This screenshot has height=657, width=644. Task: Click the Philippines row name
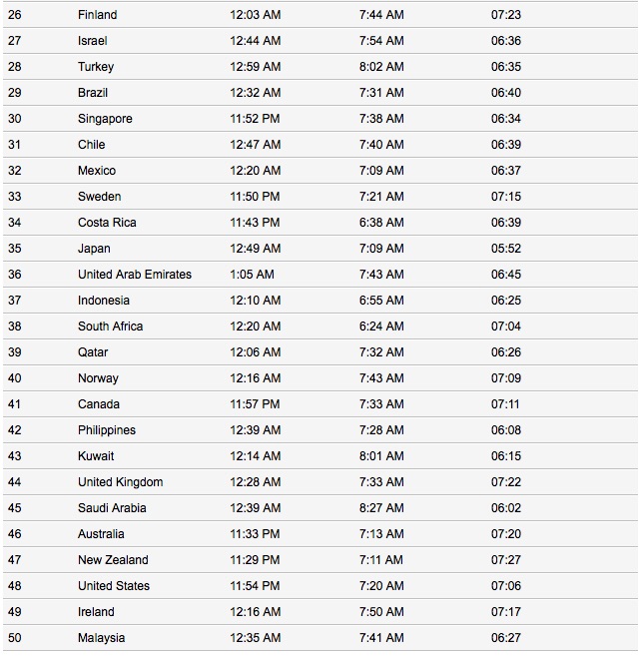[107, 430]
